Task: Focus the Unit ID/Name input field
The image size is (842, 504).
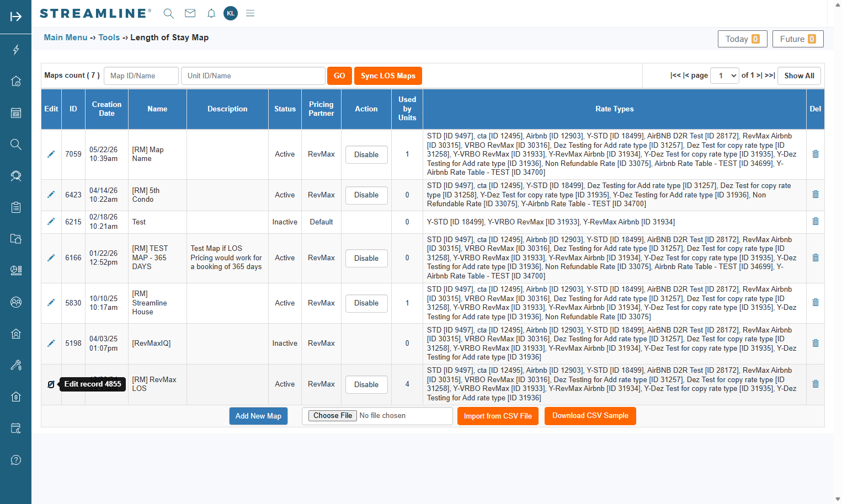Action: coord(253,76)
